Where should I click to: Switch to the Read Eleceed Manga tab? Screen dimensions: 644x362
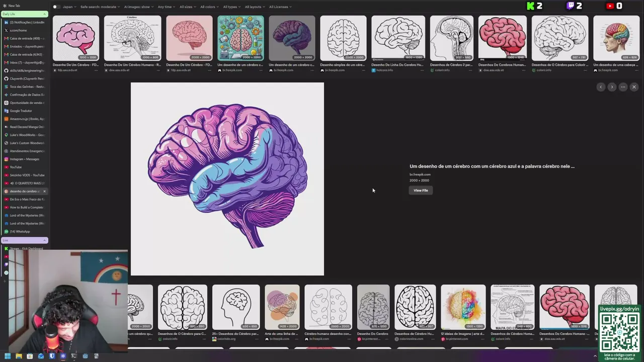(x=25, y=127)
